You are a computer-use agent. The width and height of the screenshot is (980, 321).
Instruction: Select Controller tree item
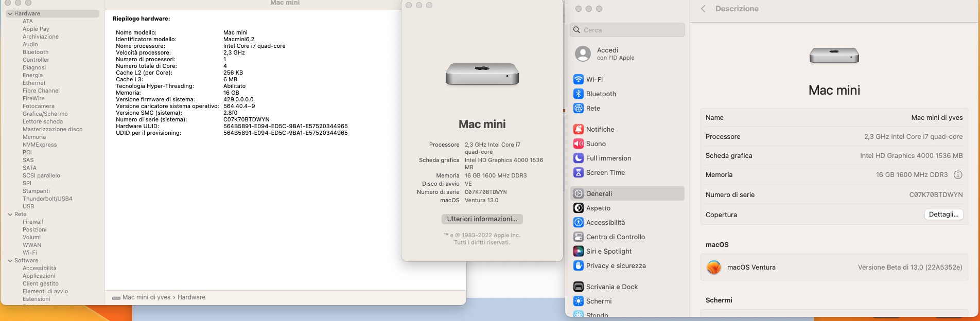click(36, 60)
